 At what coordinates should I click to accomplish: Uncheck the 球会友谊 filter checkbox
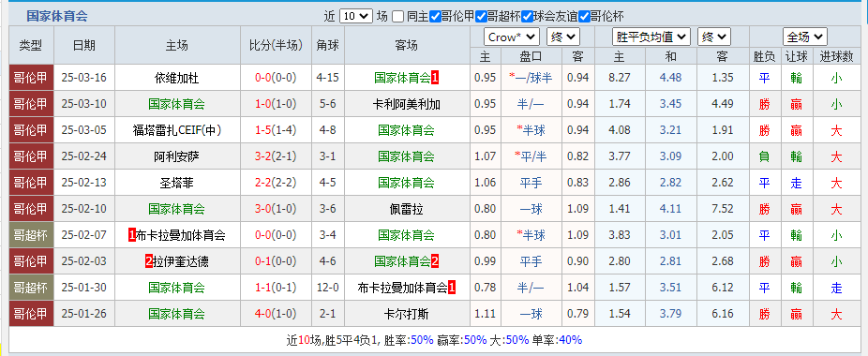(527, 17)
